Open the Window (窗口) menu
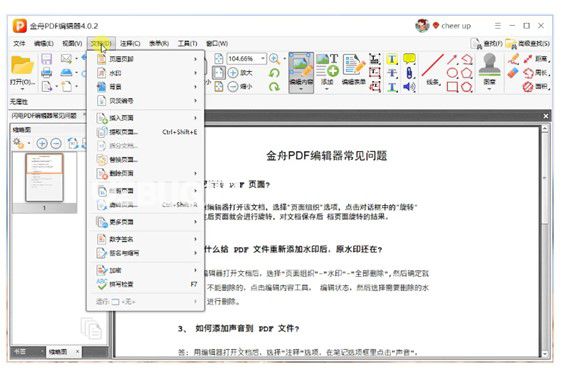564x368 pixels. 217,44
